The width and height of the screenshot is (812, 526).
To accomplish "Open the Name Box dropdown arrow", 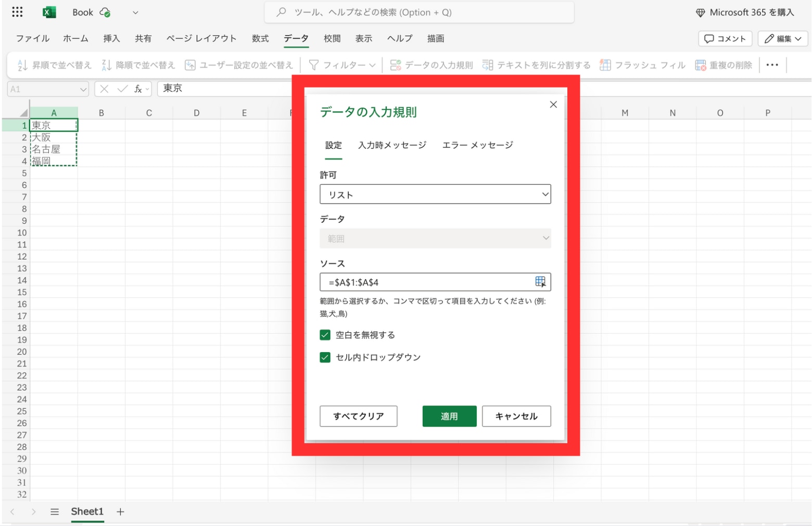I will tap(83, 89).
